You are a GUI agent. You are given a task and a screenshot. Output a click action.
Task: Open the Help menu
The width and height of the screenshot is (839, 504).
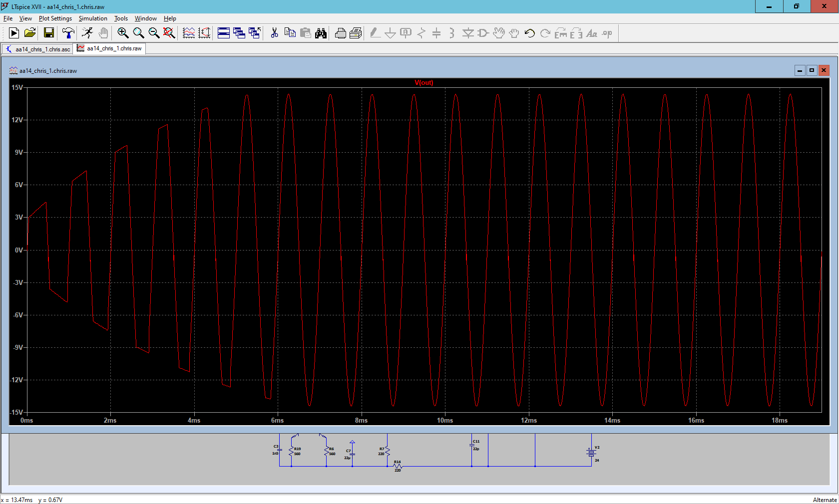pyautogui.click(x=170, y=18)
